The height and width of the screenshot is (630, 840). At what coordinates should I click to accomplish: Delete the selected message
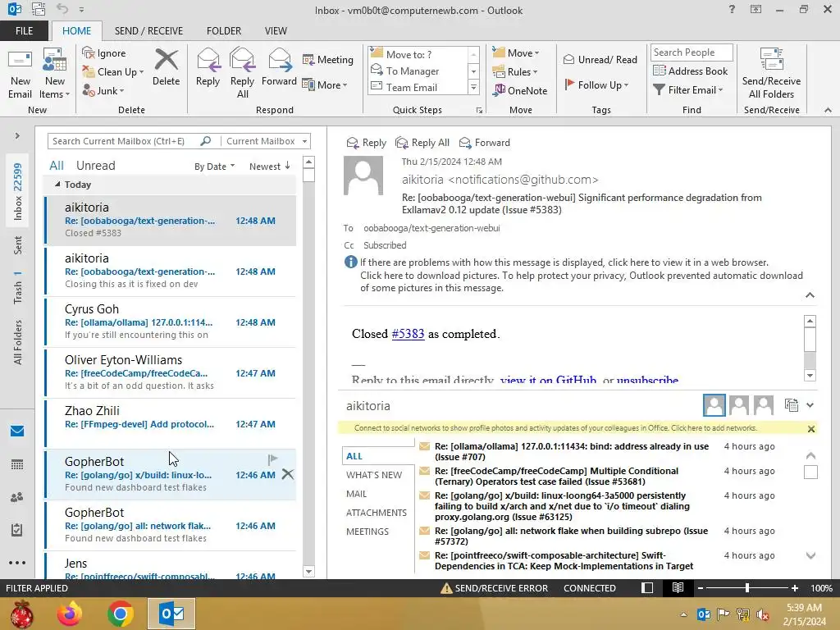coord(166,68)
